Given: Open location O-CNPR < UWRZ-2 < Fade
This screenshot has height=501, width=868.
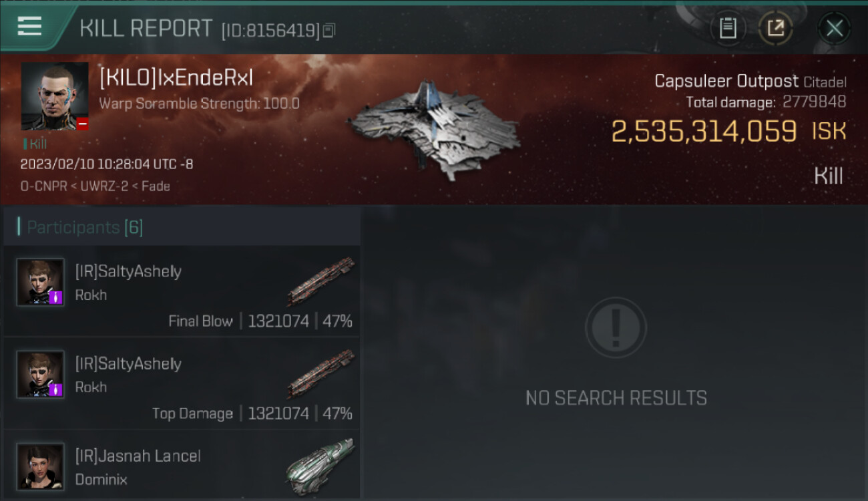Looking at the screenshot, I should [95, 186].
